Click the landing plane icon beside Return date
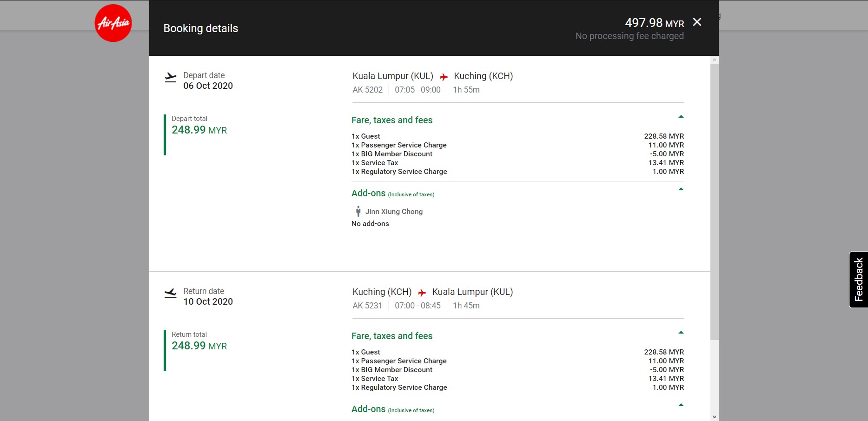 (171, 293)
